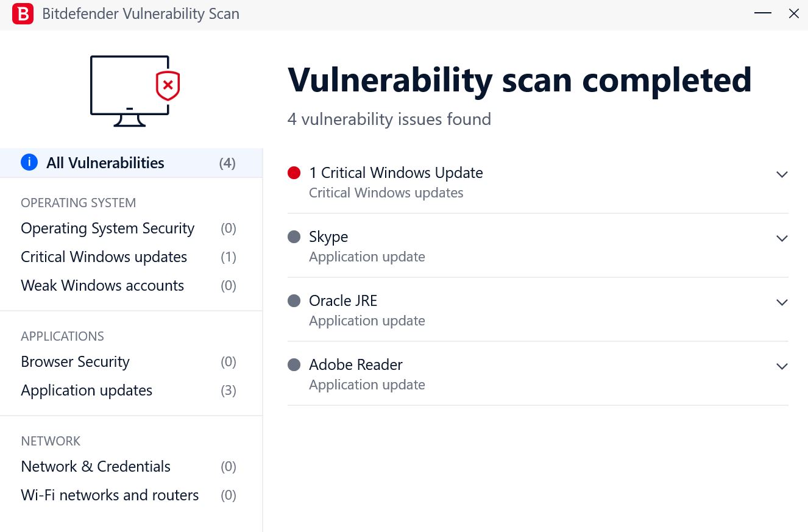Image resolution: width=808 pixels, height=532 pixels.
Task: Expand the Adobe Reader update chevron
Action: (782, 367)
